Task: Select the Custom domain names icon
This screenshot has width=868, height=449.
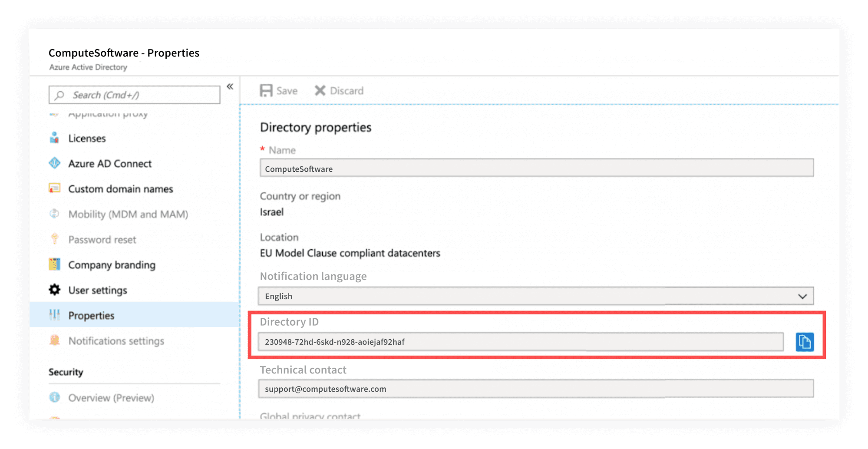Action: pos(54,188)
